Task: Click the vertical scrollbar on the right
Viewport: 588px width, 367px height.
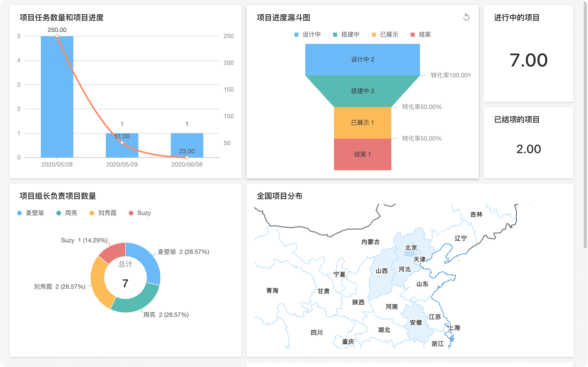Action: pos(585,128)
